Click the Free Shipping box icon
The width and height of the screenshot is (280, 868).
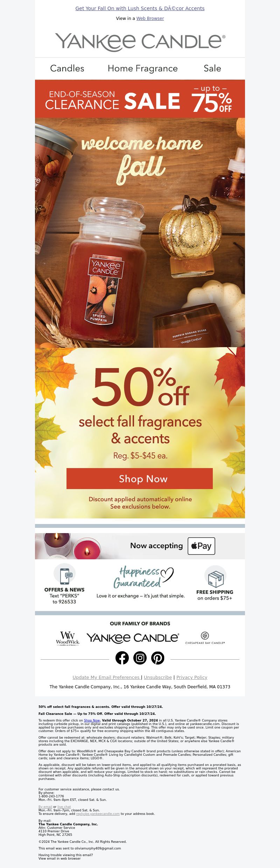(215, 576)
